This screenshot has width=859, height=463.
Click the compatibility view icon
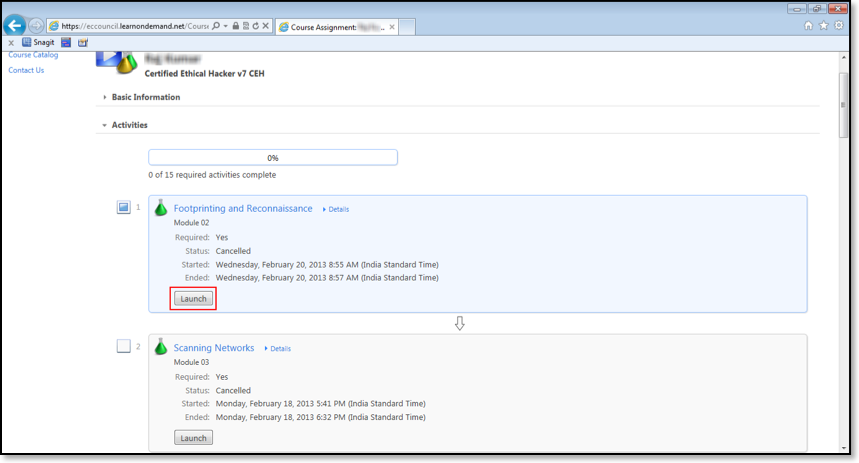pos(245,26)
